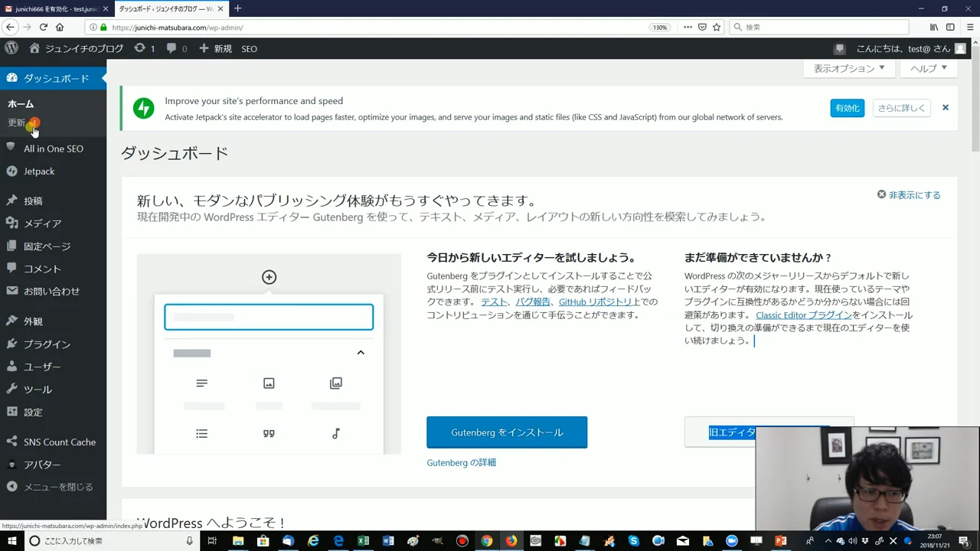Open アバター in the sidebar
The width and height of the screenshot is (980, 551).
(x=53, y=465)
